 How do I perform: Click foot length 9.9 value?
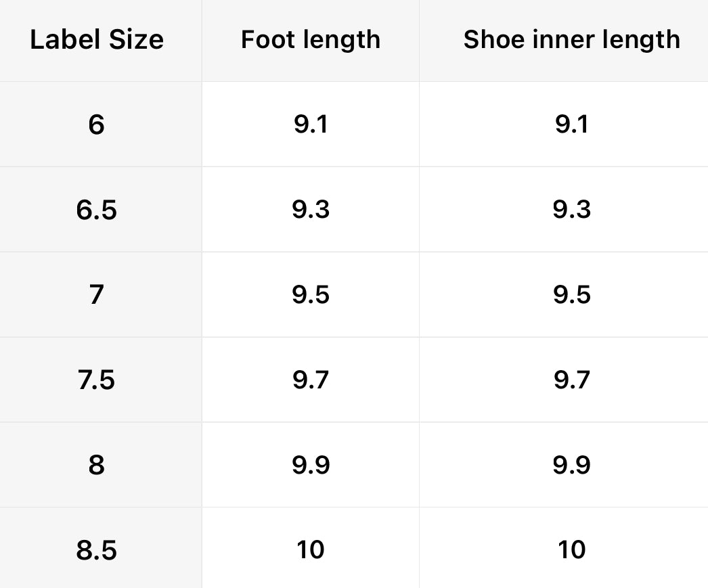(x=311, y=465)
